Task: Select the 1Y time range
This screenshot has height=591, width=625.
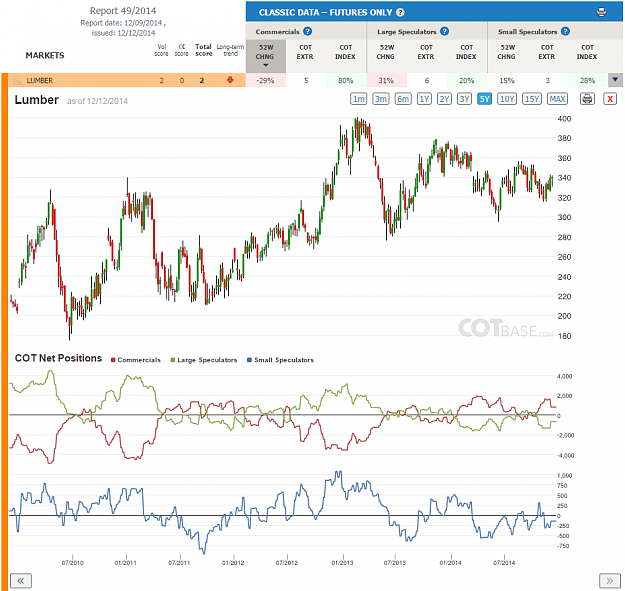Action: coord(424,98)
